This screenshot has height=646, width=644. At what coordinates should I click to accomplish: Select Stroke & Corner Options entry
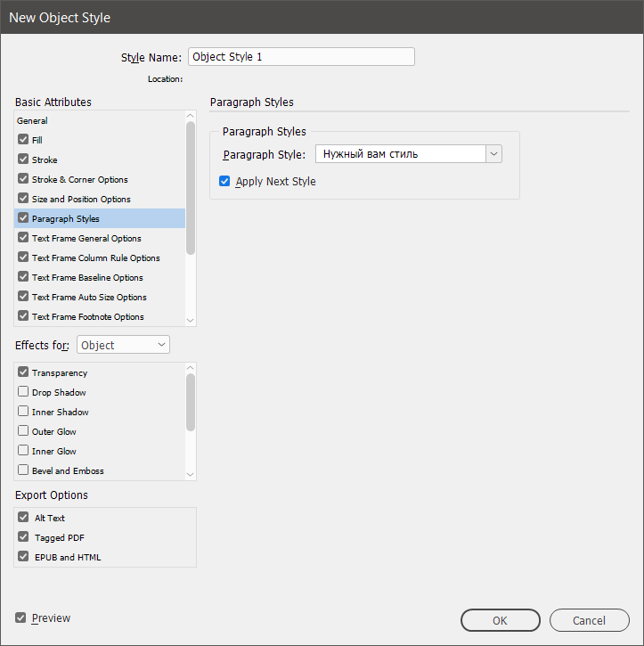[80, 179]
